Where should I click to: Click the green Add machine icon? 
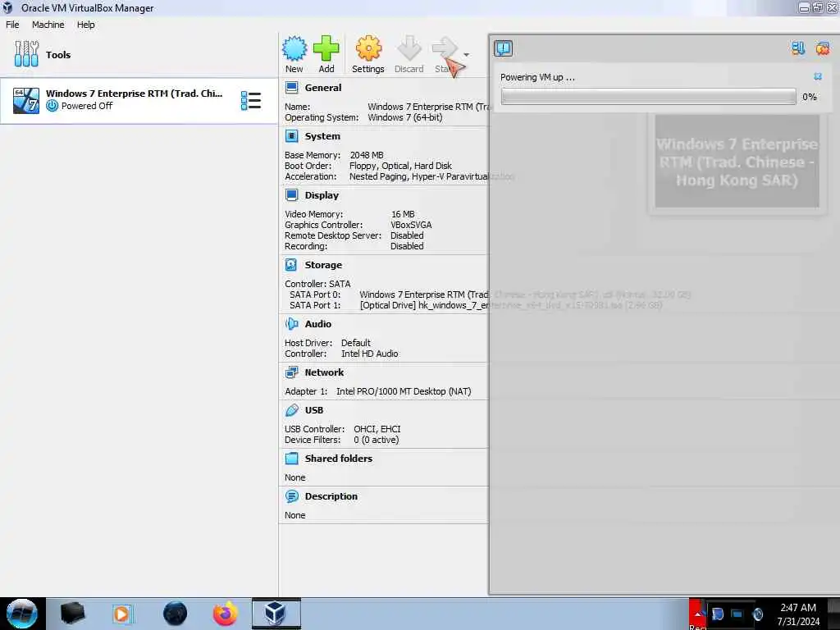(326, 48)
